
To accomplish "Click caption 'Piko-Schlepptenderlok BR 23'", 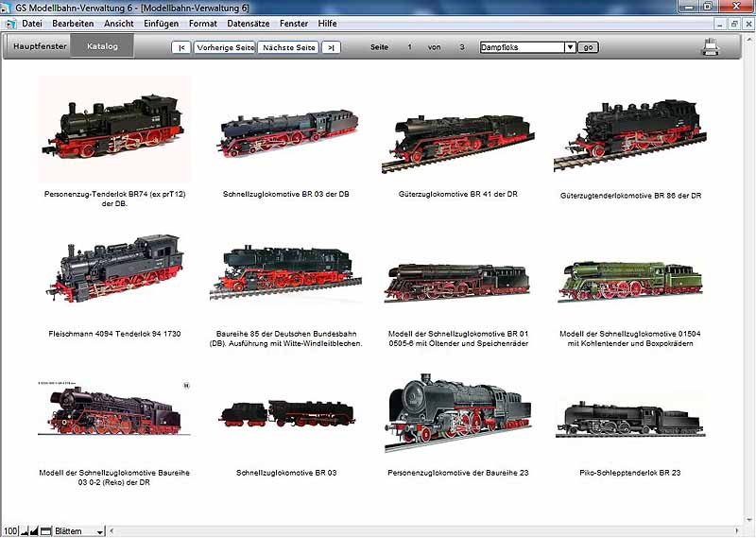I will 630,473.
